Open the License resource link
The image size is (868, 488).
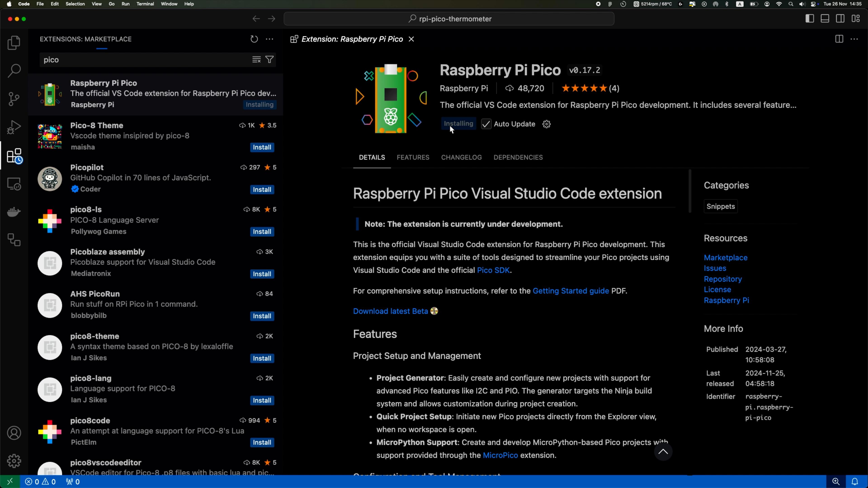[717, 290]
